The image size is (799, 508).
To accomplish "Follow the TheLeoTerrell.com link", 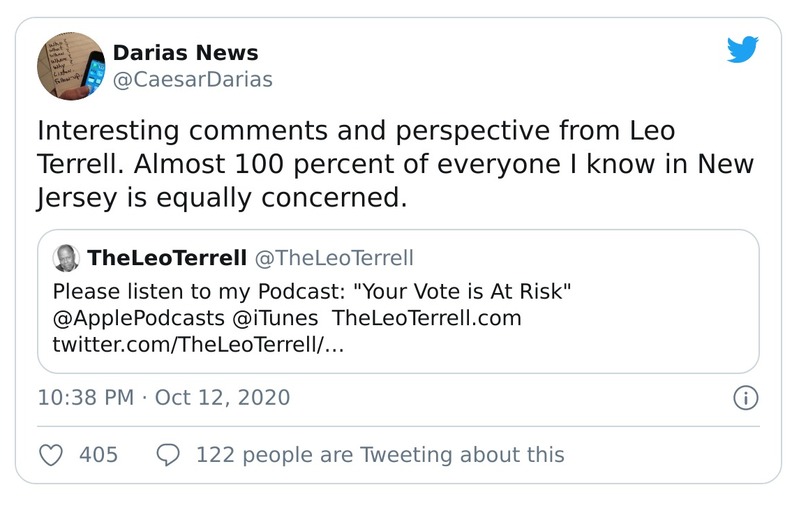I will click(426, 319).
